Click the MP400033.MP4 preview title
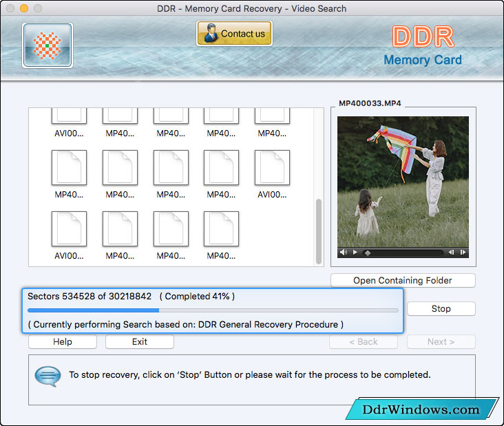The image size is (504, 426). point(370,103)
